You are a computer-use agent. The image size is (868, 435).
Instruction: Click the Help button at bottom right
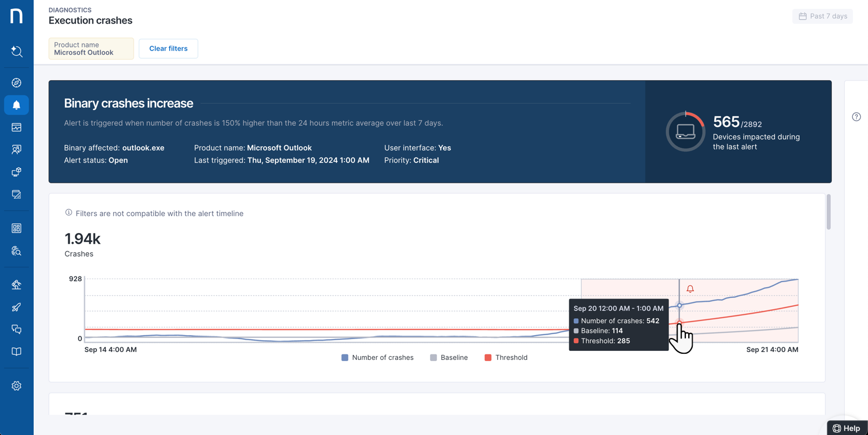[847, 428]
